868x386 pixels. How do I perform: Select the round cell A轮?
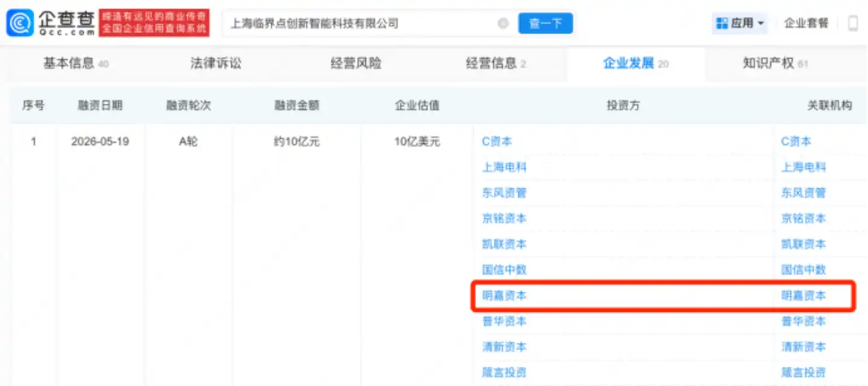(x=188, y=142)
